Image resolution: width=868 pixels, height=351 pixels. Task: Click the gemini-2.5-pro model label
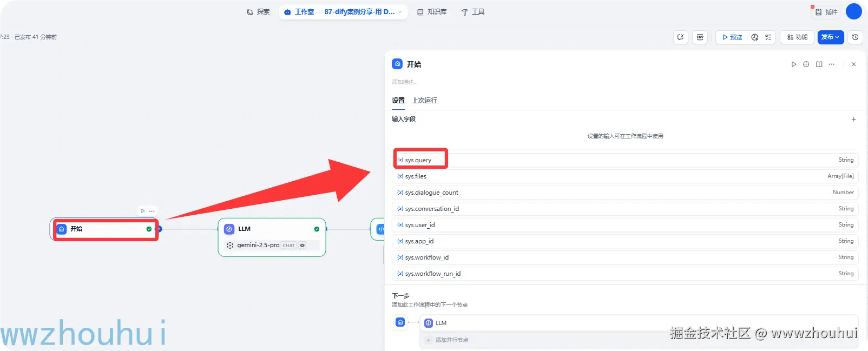coord(258,246)
